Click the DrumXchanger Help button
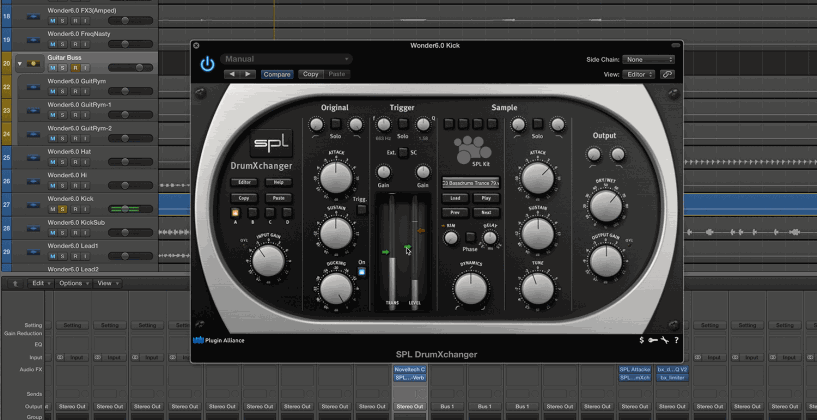817x420 pixels. click(x=278, y=182)
